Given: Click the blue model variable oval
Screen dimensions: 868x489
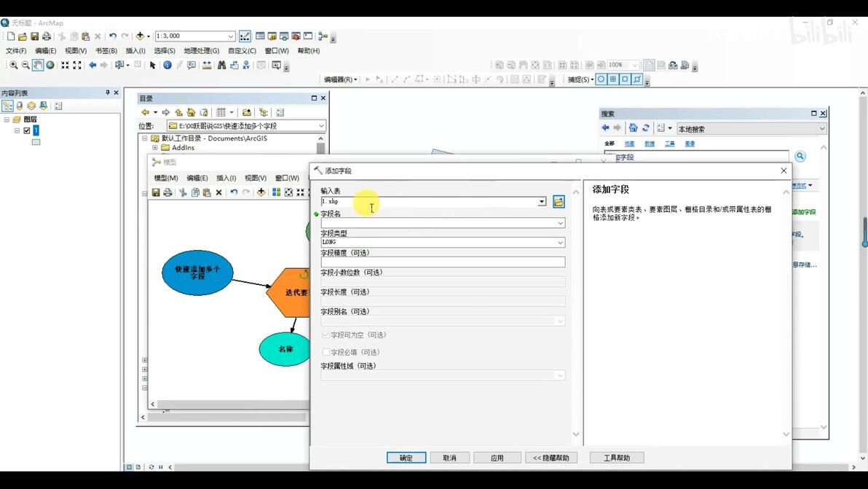Looking at the screenshot, I should point(197,273).
